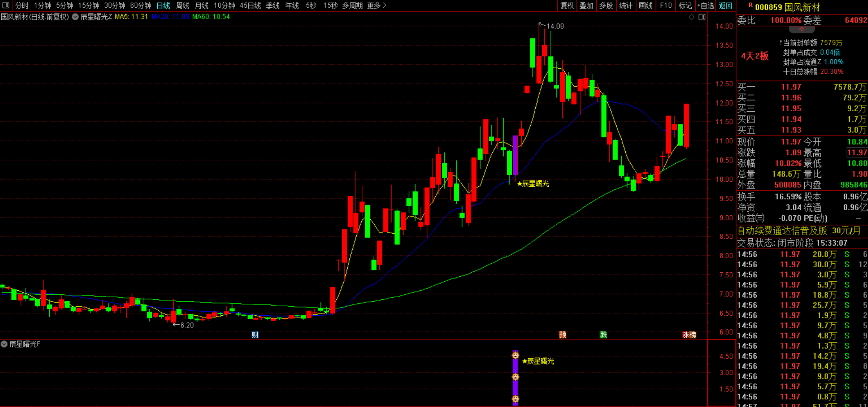Click the 返回 back button
The height and width of the screenshot is (407, 868).
click(x=725, y=5)
